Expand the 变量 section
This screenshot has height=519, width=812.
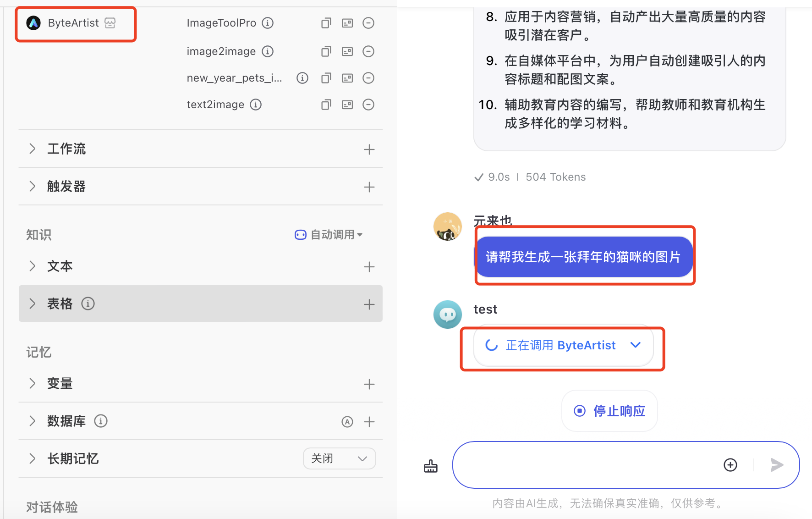coord(32,383)
